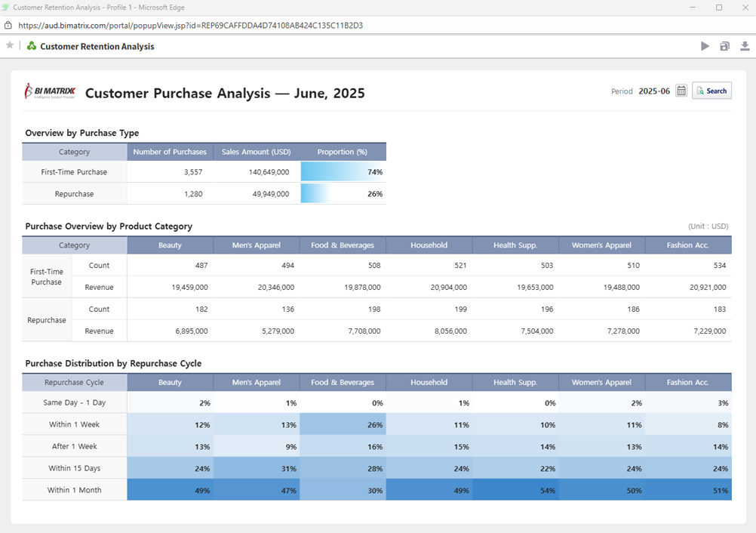This screenshot has width=756, height=533.
Task: Click the green report icon beside title
Action: tap(32, 46)
